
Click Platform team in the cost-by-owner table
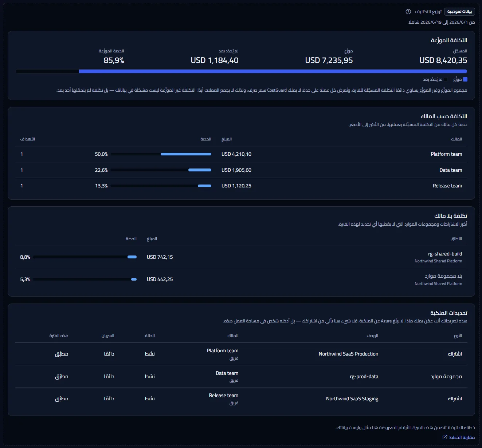pyautogui.click(x=446, y=154)
